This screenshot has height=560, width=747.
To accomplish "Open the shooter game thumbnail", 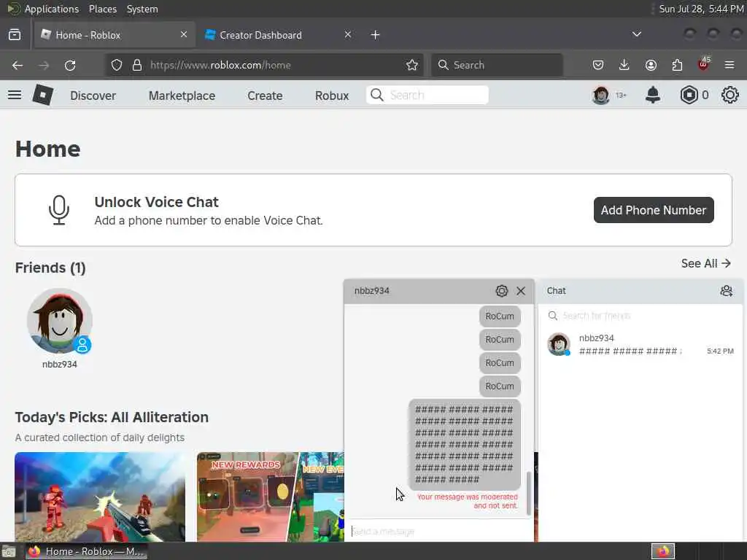I will 100,497.
